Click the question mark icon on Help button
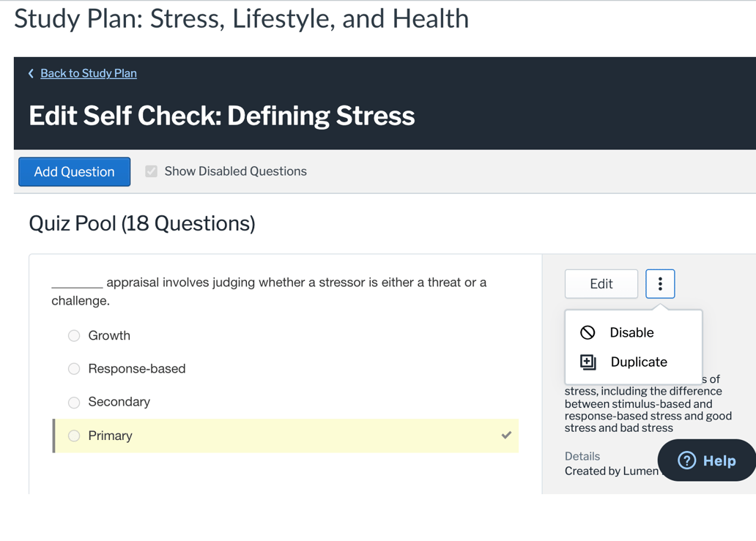Viewport: 756px width, 541px height. 686,460
